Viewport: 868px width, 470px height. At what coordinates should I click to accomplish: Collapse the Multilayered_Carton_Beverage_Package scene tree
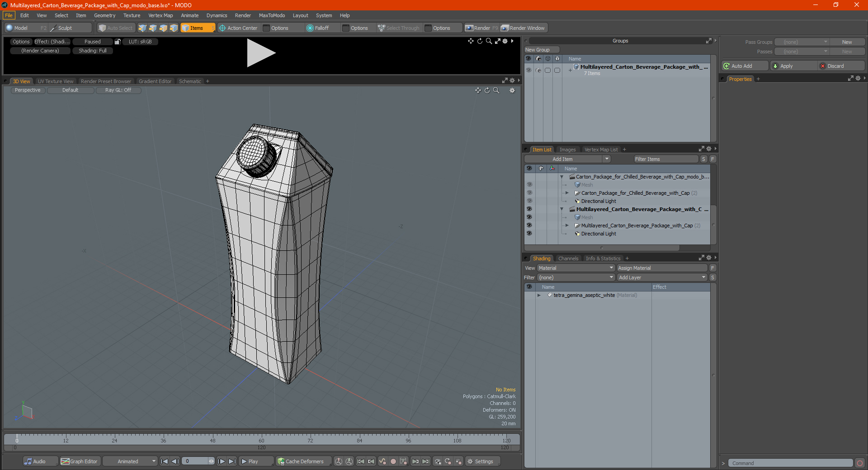562,209
